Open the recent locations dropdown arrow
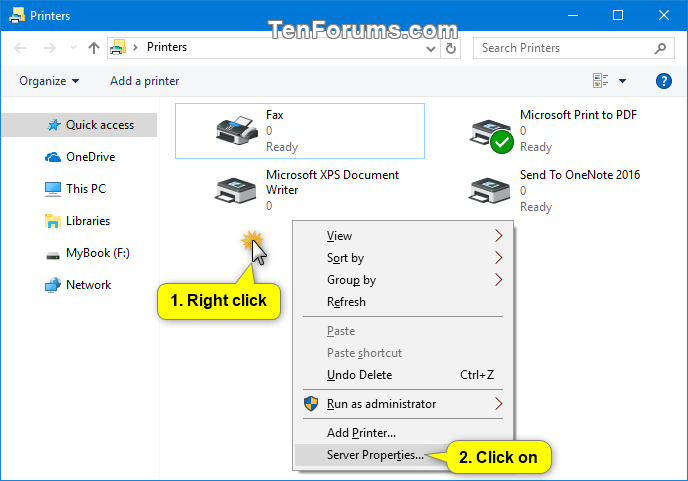 (73, 47)
